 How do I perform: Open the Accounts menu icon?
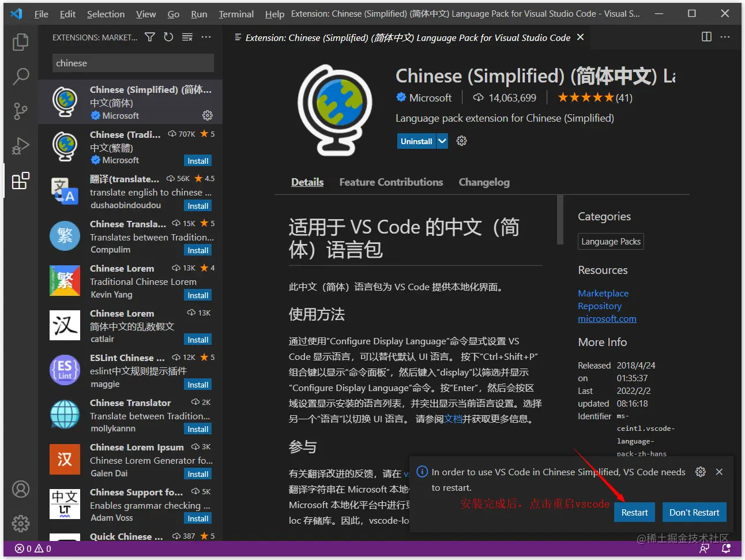click(x=21, y=489)
